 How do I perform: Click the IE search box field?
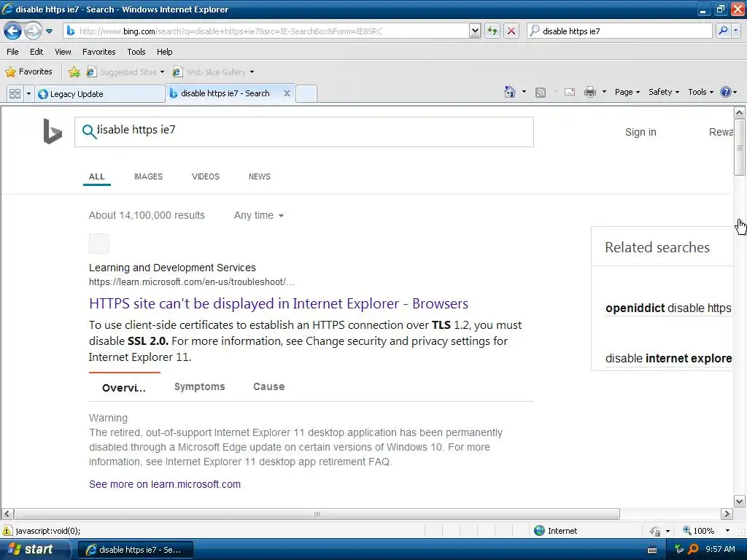point(619,31)
